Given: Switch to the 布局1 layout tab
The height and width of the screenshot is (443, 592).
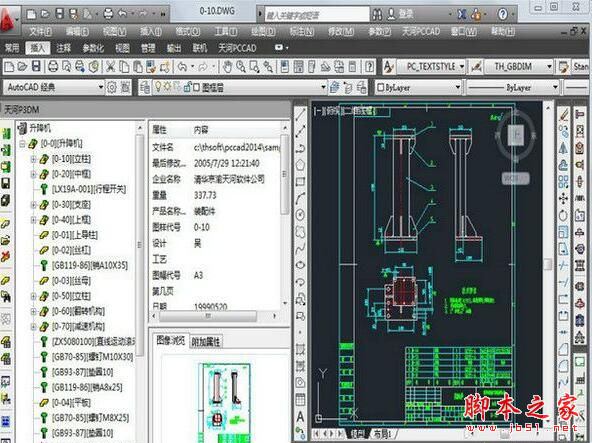Looking at the screenshot, I should [382, 434].
